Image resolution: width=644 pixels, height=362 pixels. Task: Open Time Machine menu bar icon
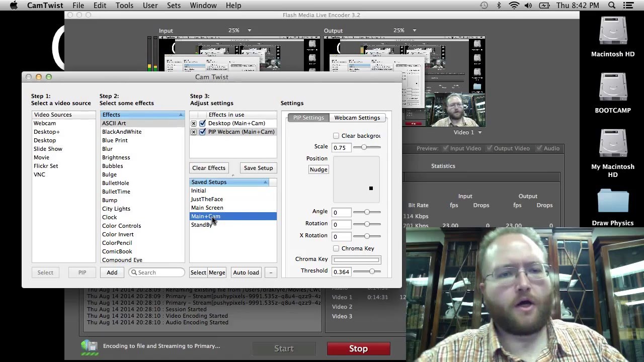tap(484, 6)
